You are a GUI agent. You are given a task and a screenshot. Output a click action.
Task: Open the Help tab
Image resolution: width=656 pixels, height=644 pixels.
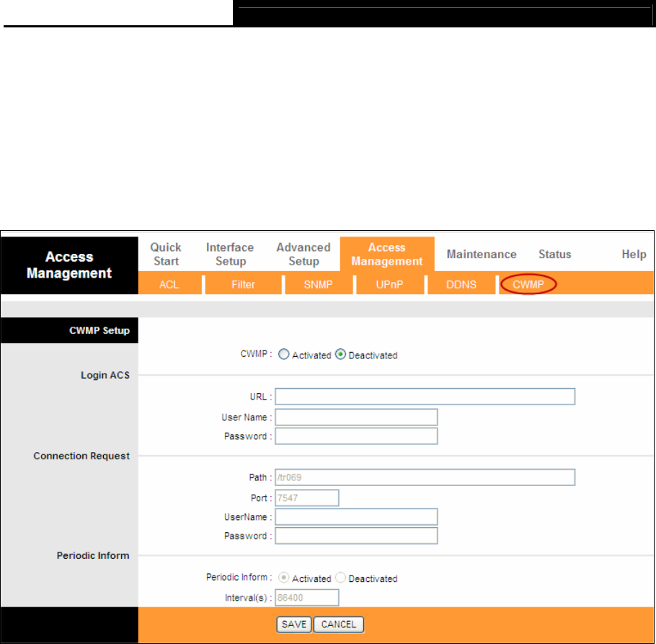coord(634,254)
